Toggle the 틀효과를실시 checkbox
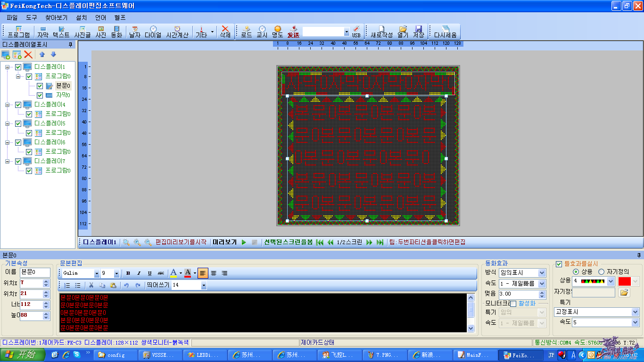The height and width of the screenshot is (362, 644). [x=559, y=264]
